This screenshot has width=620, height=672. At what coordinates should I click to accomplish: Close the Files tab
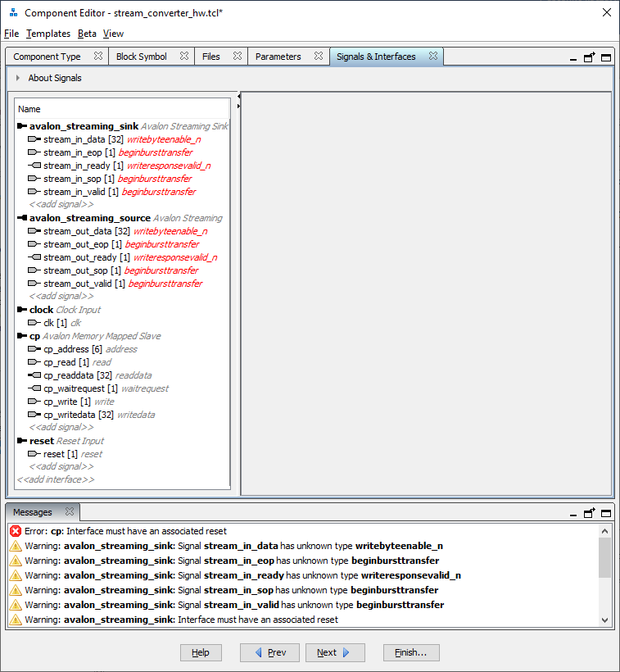click(x=237, y=57)
